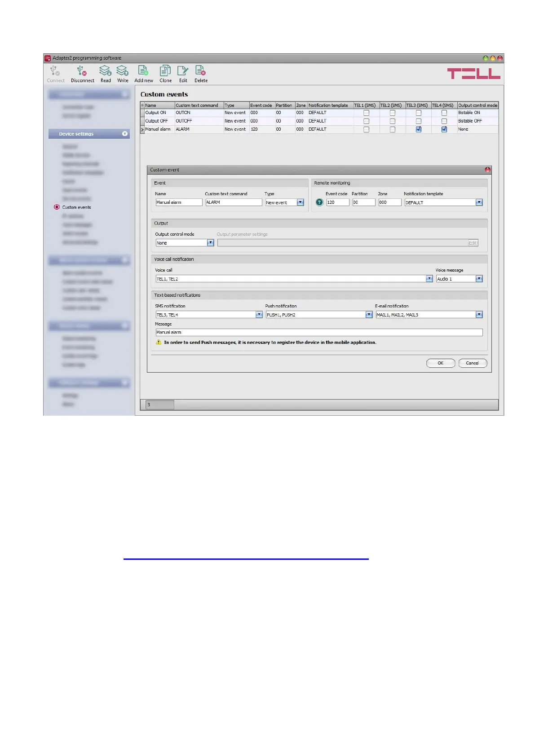535x756 pixels.
Task: Click the Disconnect toolbar icon
Action: point(82,71)
